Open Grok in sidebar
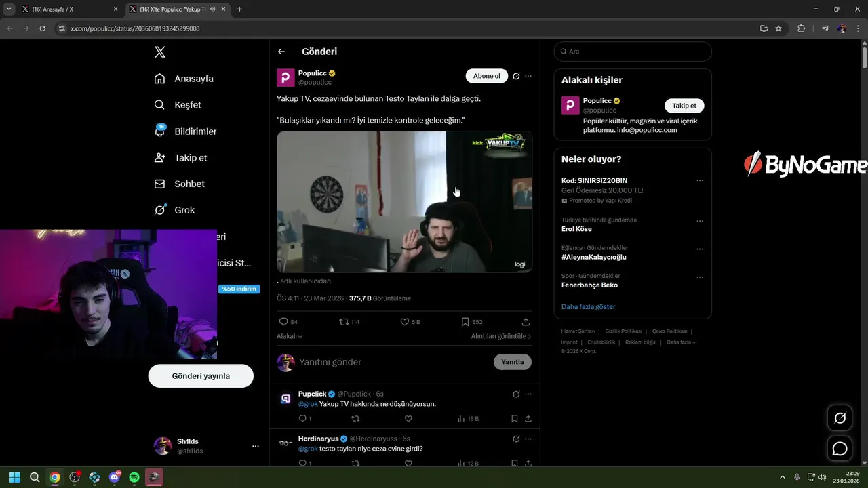The height and width of the screenshot is (488, 868). coord(174,210)
